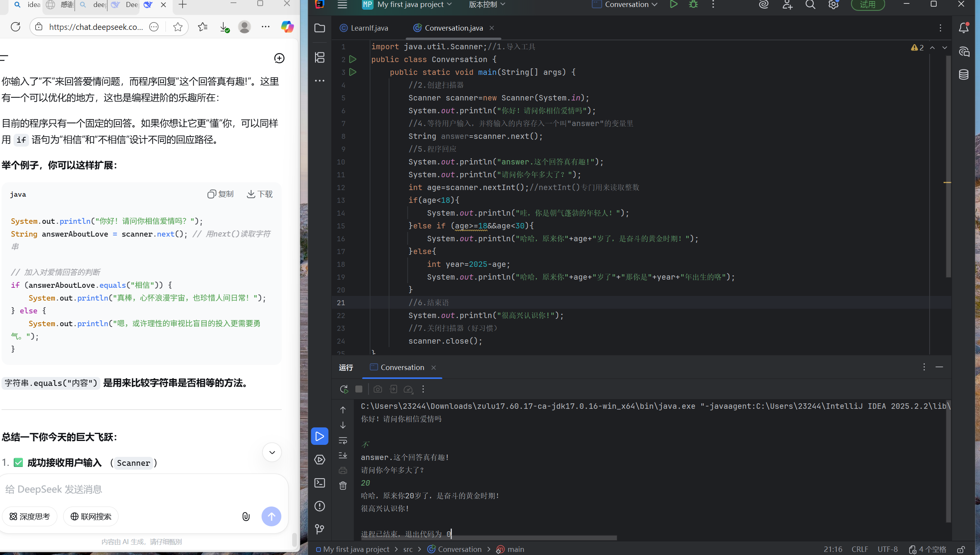Click the 下载 download code button
Screen dimensions: 980x555
click(x=260, y=194)
